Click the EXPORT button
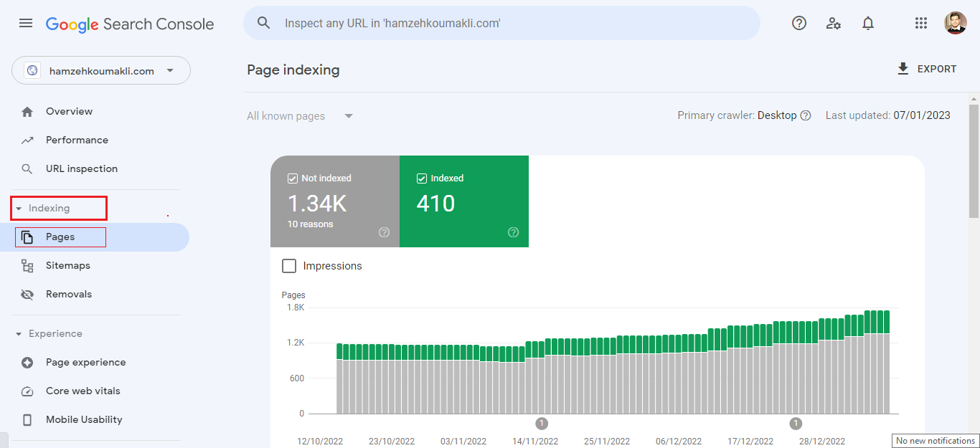This screenshot has height=448, width=980. point(926,69)
